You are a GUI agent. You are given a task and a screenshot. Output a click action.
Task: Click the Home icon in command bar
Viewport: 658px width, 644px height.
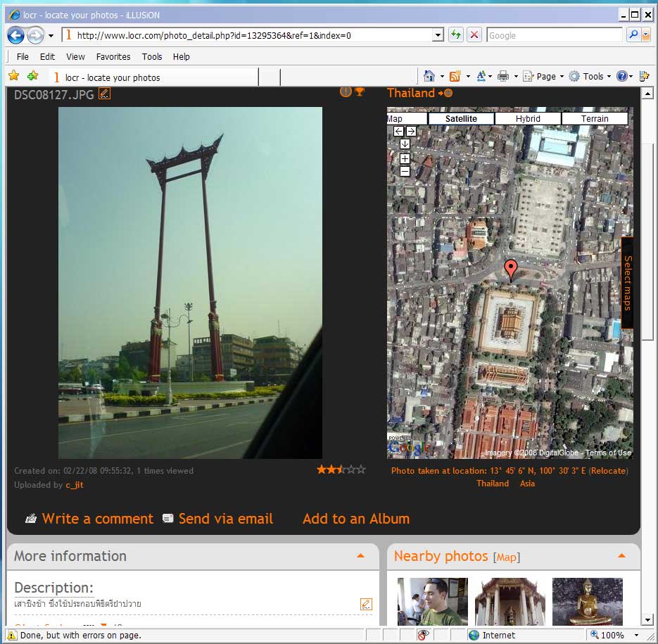(429, 76)
